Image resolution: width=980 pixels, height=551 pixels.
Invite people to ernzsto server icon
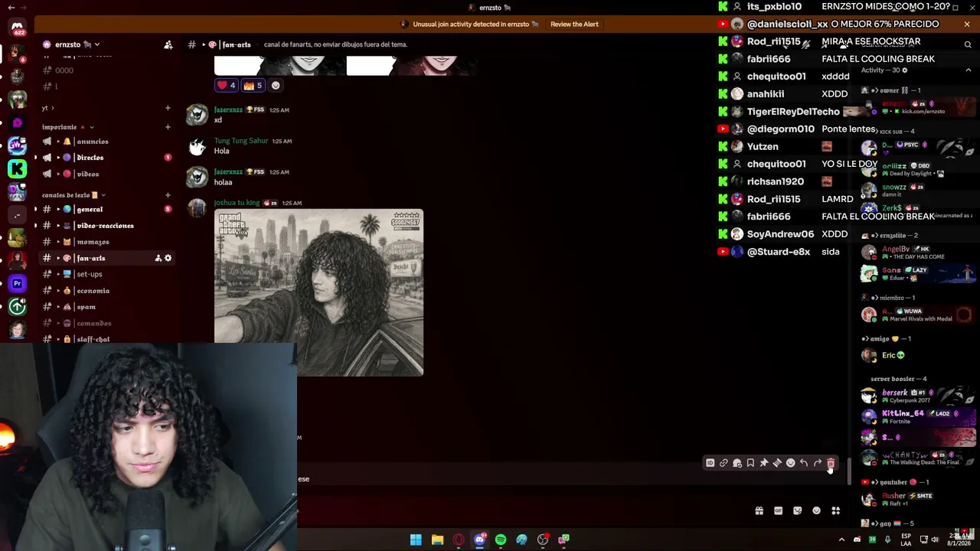pyautogui.click(x=168, y=44)
